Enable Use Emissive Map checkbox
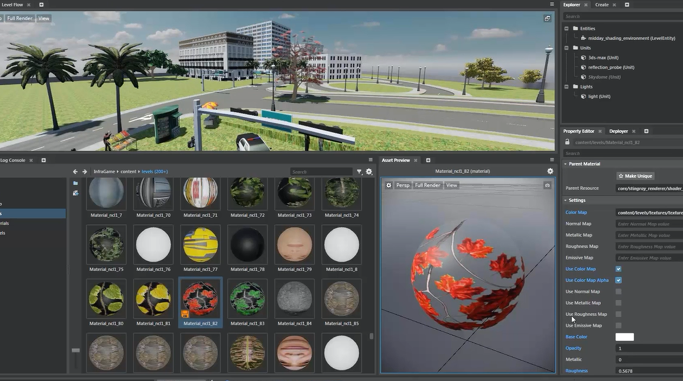 pyautogui.click(x=618, y=325)
